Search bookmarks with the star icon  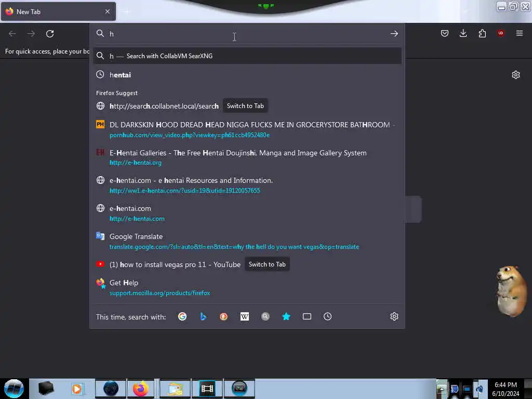point(286,316)
